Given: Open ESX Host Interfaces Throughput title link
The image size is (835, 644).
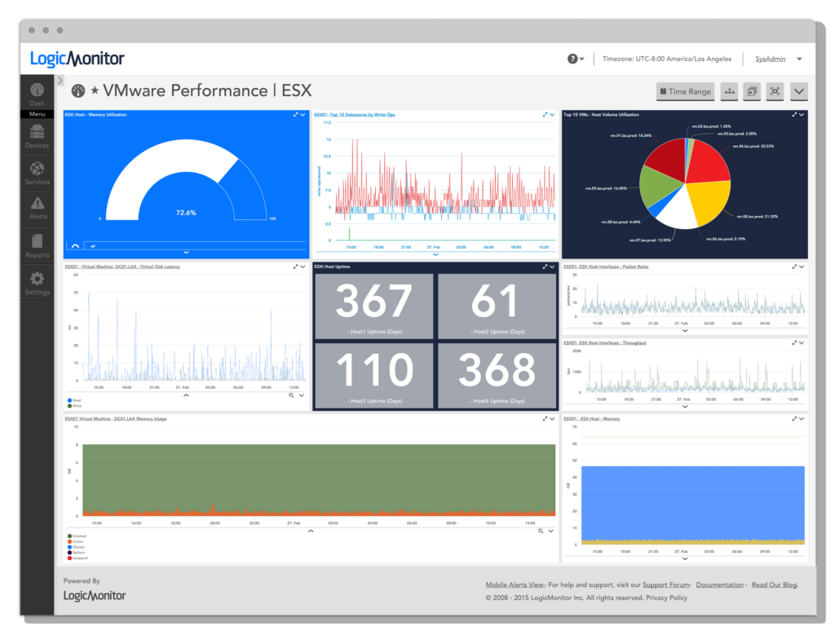Looking at the screenshot, I should tap(605, 342).
